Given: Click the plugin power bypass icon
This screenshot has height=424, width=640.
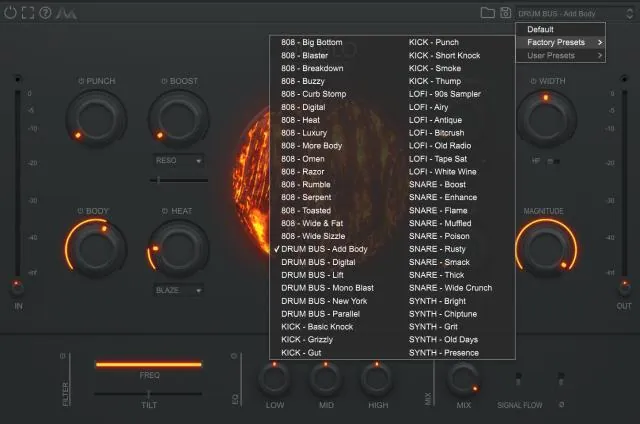Looking at the screenshot, I should (9, 12).
